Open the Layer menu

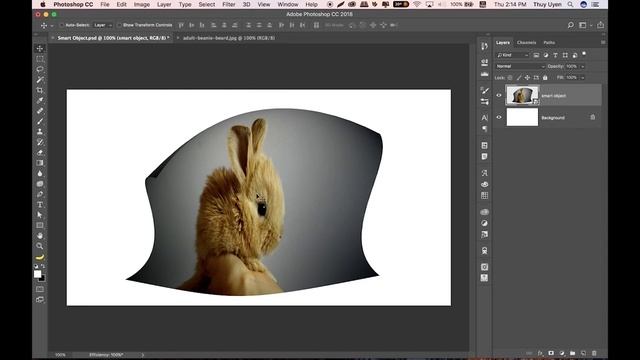[164, 4]
